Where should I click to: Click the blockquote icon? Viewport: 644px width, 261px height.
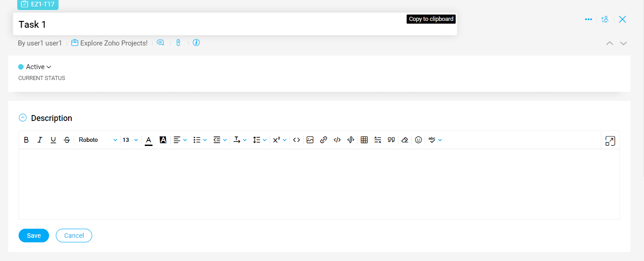pyautogui.click(x=391, y=140)
